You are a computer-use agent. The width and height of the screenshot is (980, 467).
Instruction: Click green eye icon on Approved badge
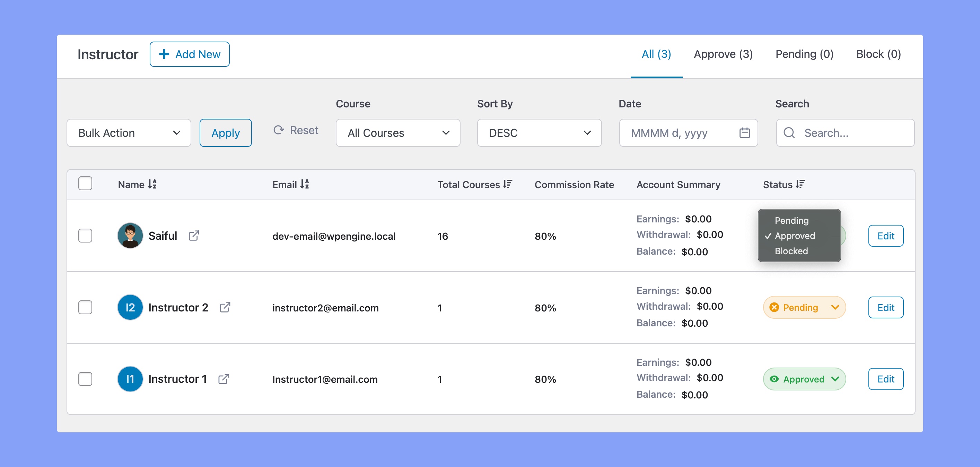pos(774,379)
